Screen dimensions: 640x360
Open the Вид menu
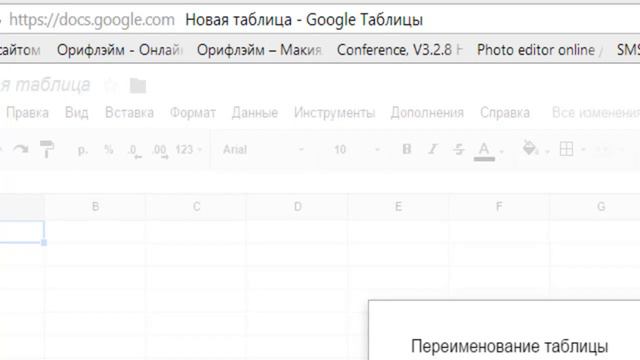tap(76, 113)
